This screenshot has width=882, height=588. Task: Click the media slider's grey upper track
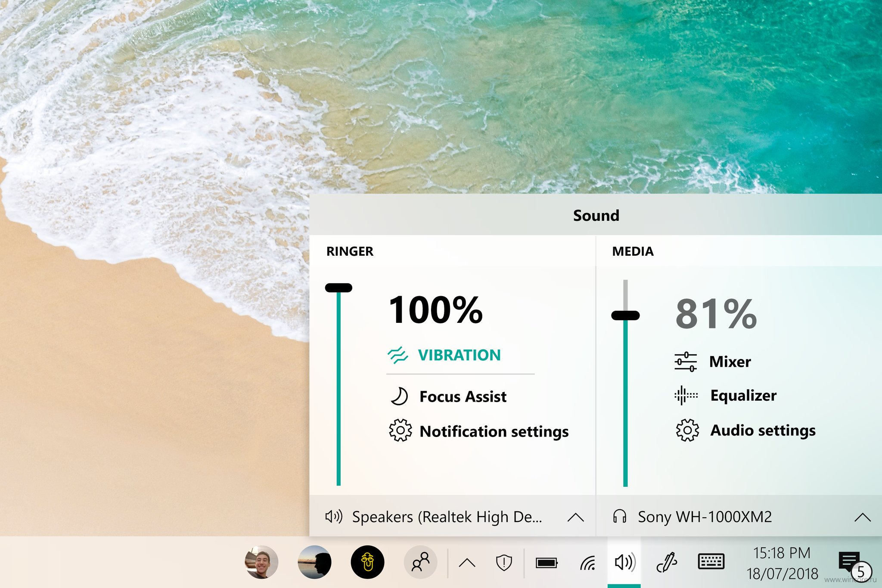[625, 295]
